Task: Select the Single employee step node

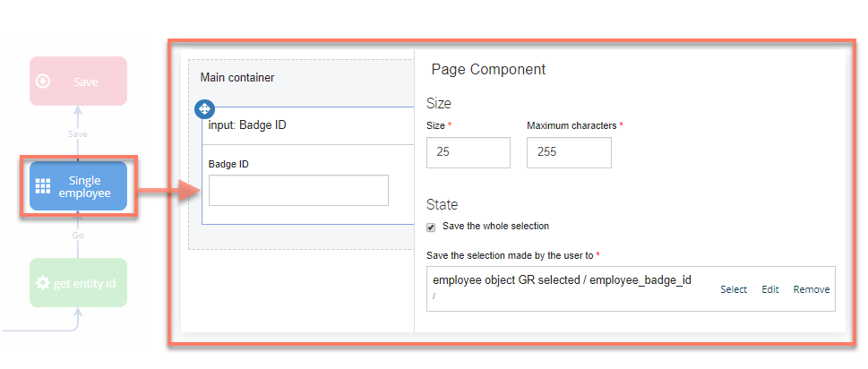Action: point(78,186)
